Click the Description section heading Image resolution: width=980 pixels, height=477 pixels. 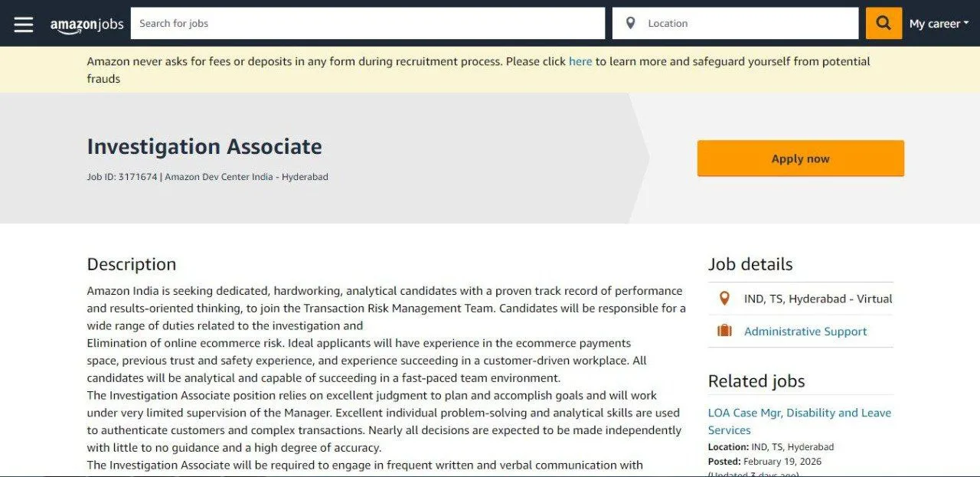pos(132,264)
